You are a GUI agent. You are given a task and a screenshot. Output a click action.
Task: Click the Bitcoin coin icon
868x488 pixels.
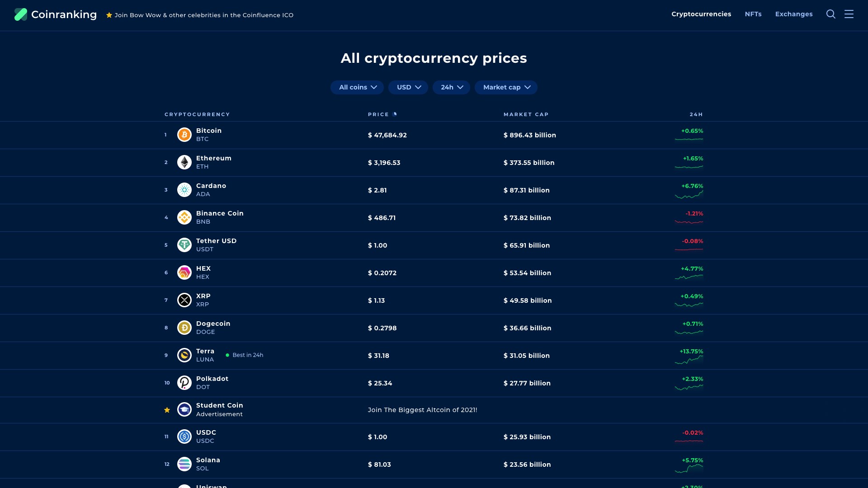point(184,135)
